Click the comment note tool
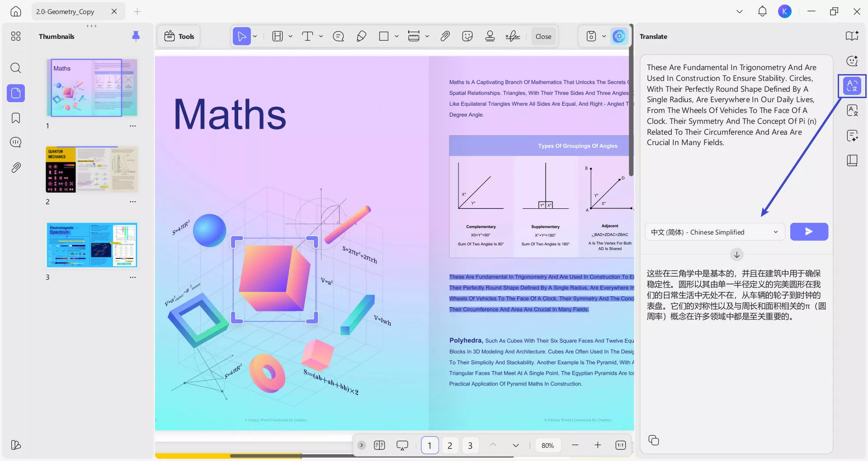 coord(338,36)
